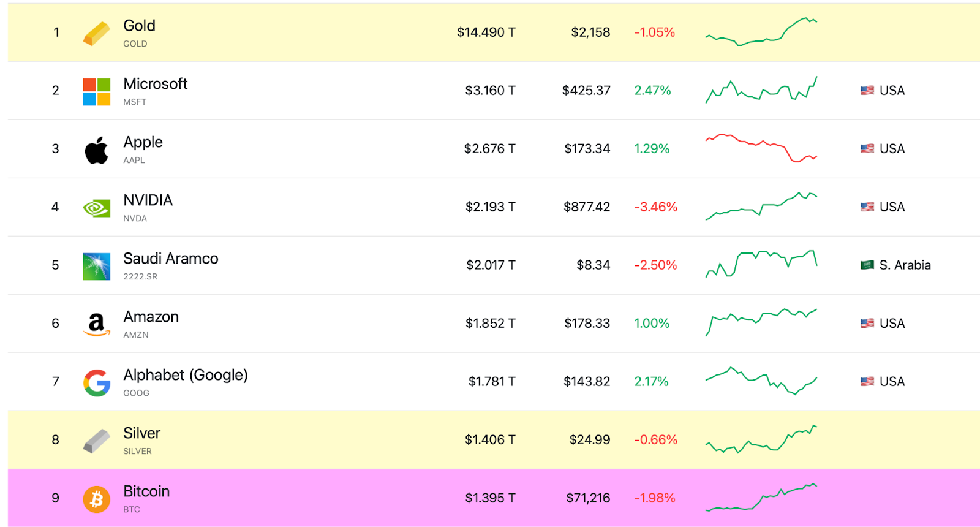Click the USA flag in Alphabet row

point(867,382)
